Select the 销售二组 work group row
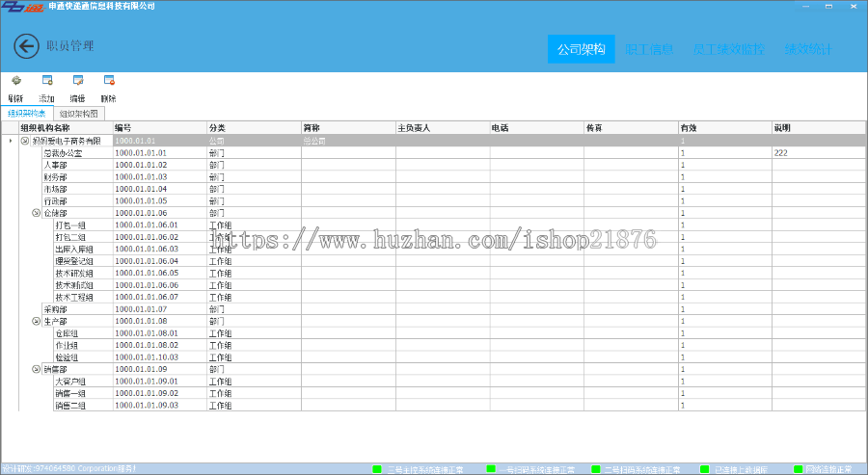The image size is (868, 475). (x=70, y=406)
